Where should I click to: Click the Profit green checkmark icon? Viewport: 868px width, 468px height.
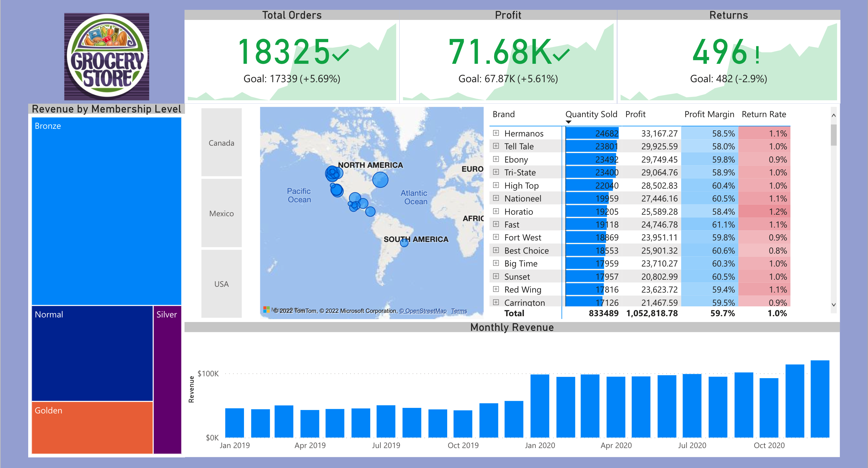pos(561,55)
